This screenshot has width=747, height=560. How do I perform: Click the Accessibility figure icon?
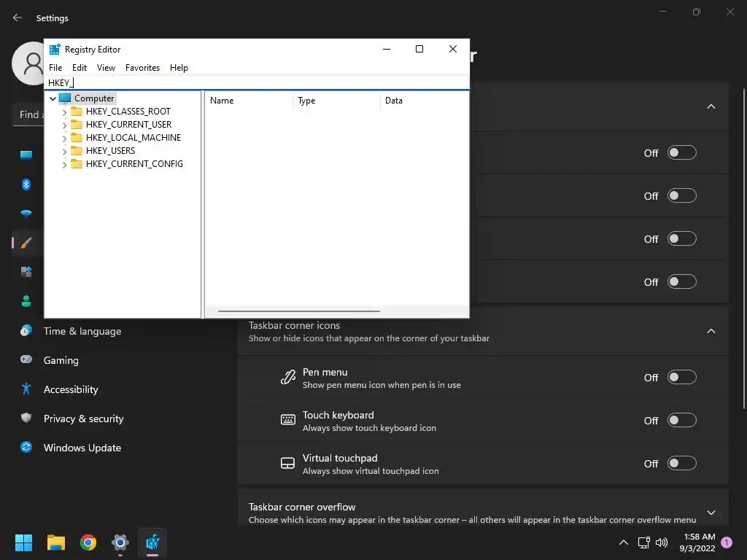(26, 389)
